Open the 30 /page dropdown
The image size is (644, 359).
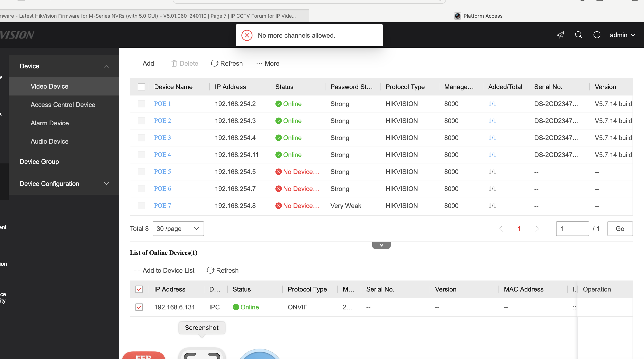(x=178, y=229)
